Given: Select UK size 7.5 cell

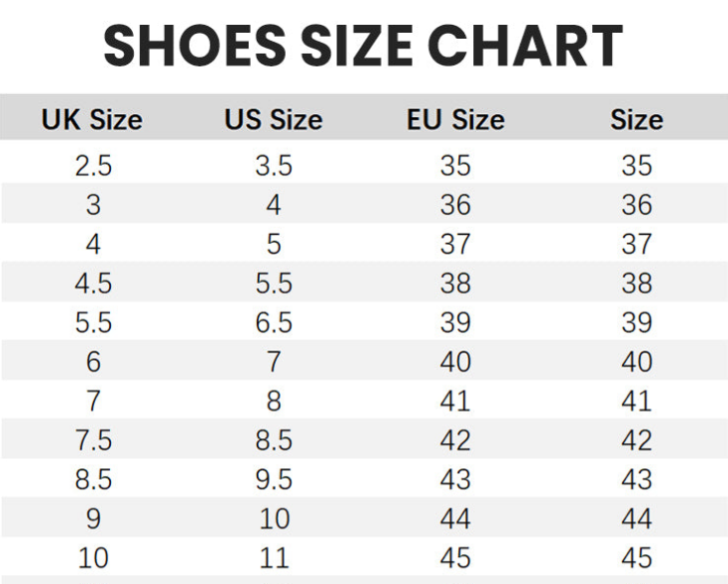Looking at the screenshot, I should [x=93, y=440].
